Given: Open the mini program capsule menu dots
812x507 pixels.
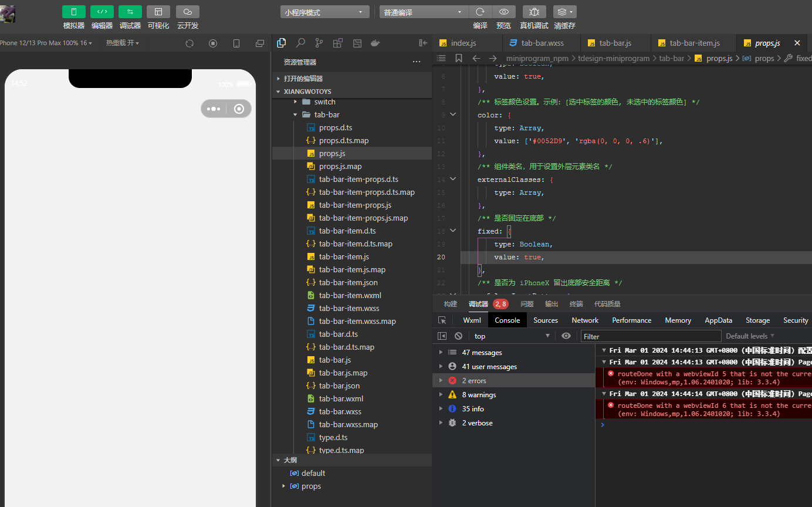Looking at the screenshot, I should pos(214,109).
